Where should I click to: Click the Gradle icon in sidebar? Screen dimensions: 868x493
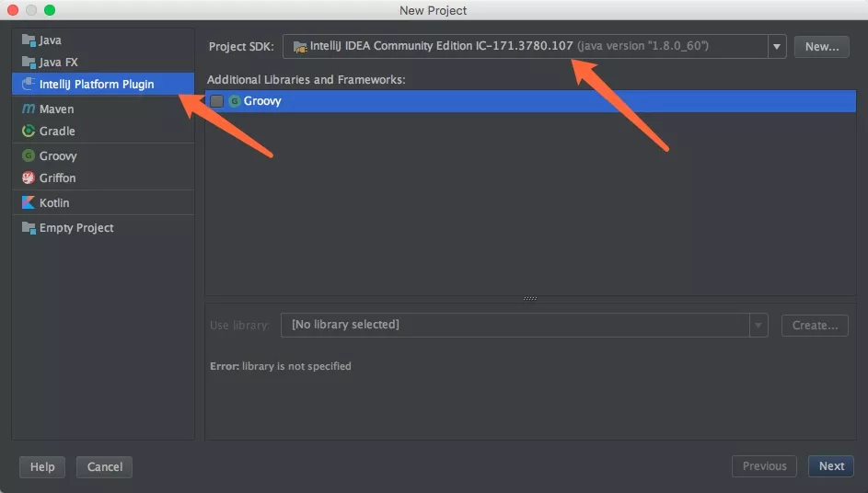coord(29,131)
